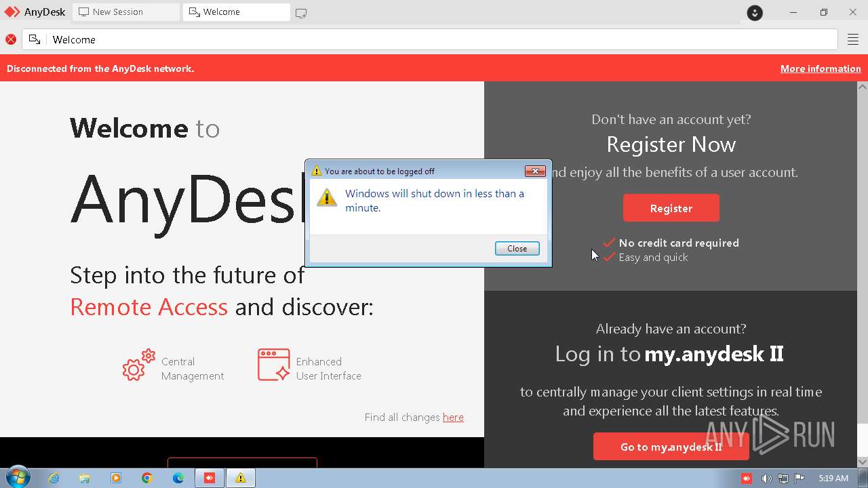This screenshot has height=488, width=868.
Task: Switch to the Welcome tab
Action: pyautogui.click(x=236, y=12)
